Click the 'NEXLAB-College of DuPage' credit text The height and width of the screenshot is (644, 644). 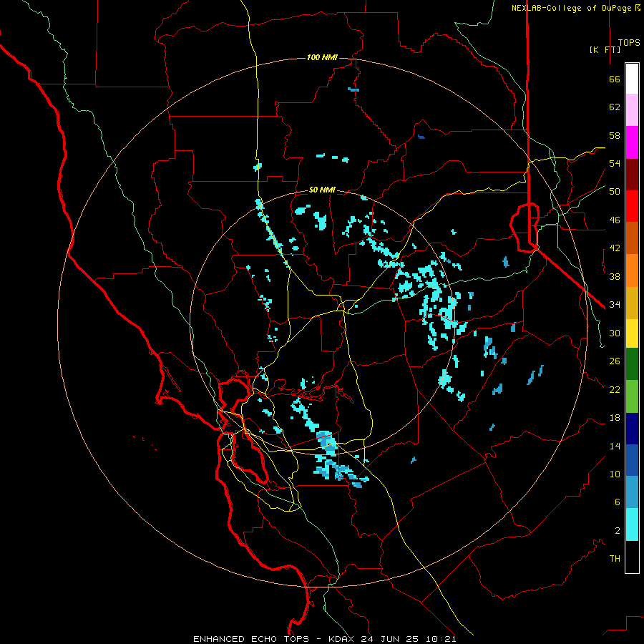click(x=572, y=8)
